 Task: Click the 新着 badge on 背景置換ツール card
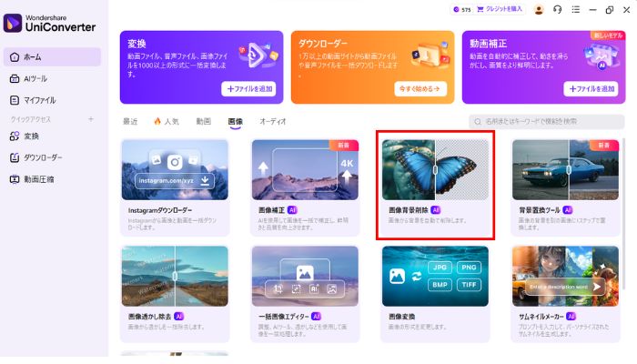click(604, 145)
